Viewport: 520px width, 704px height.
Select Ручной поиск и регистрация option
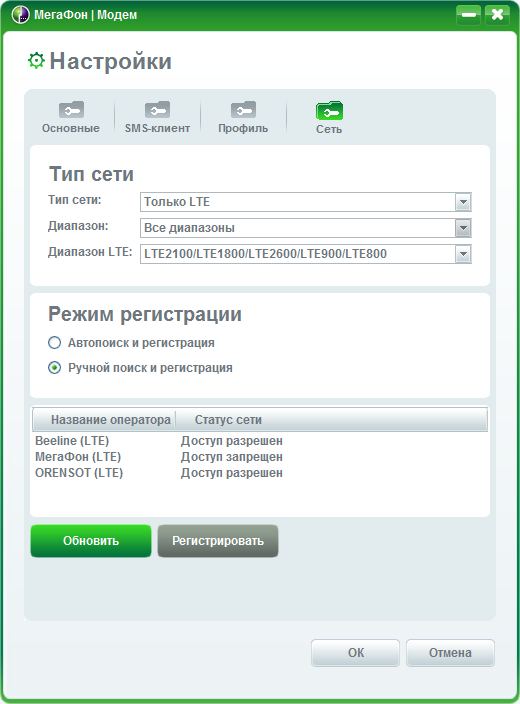point(54,368)
